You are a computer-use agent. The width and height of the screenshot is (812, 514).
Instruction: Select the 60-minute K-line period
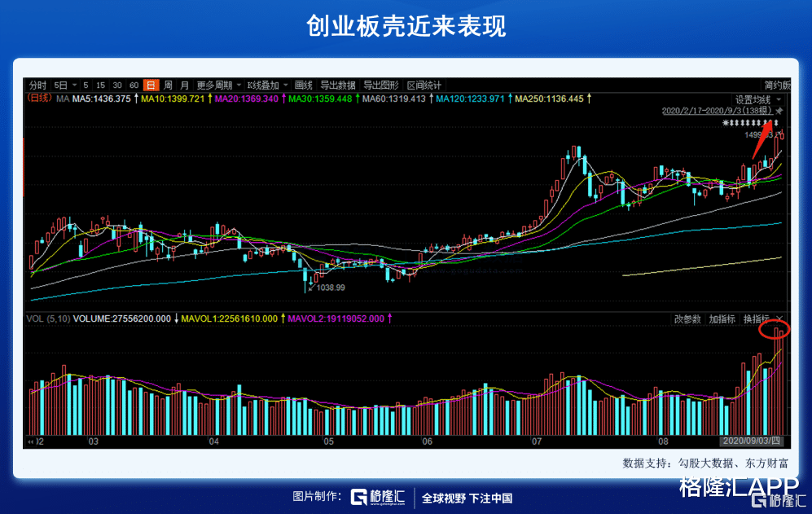click(134, 85)
